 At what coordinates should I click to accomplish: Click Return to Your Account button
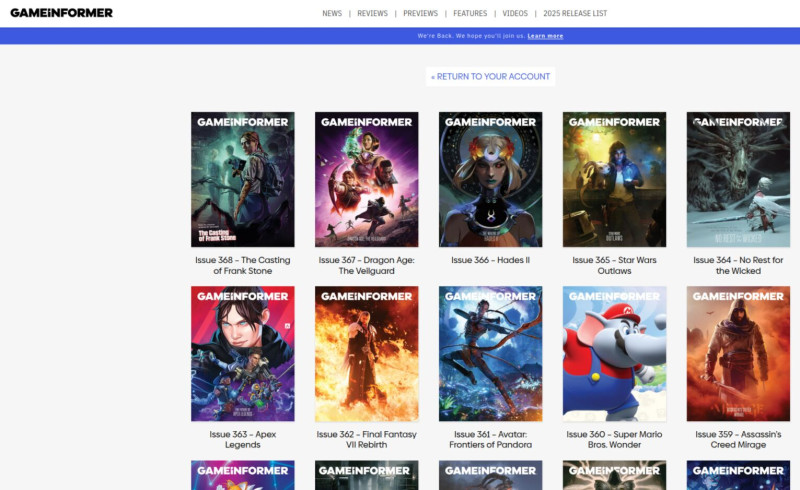[x=490, y=77]
